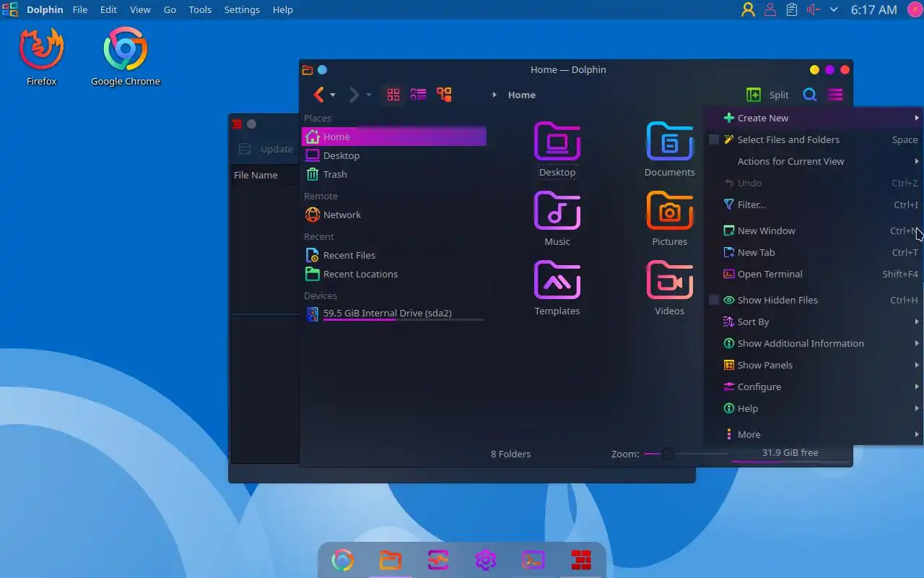924x578 pixels.
Task: Expand the Help submenu in popup
Action: click(x=814, y=408)
